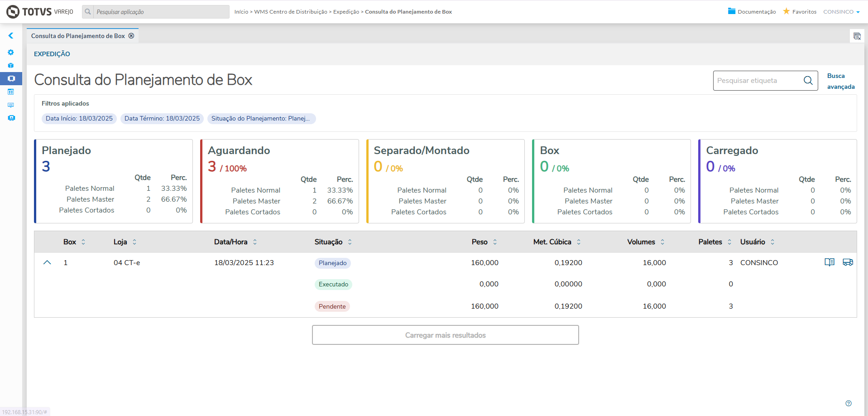Sort by Loja column
This screenshot has width=868, height=416.
pyautogui.click(x=134, y=242)
